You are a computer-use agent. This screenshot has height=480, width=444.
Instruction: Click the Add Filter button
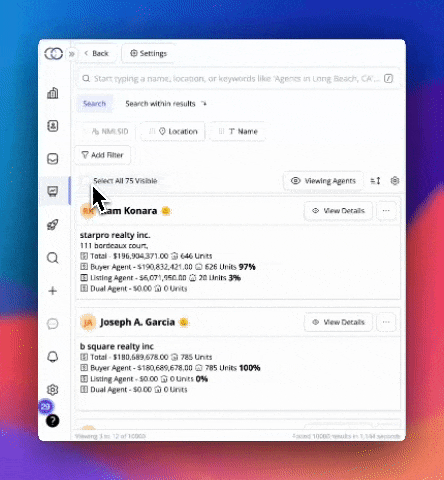(x=102, y=155)
